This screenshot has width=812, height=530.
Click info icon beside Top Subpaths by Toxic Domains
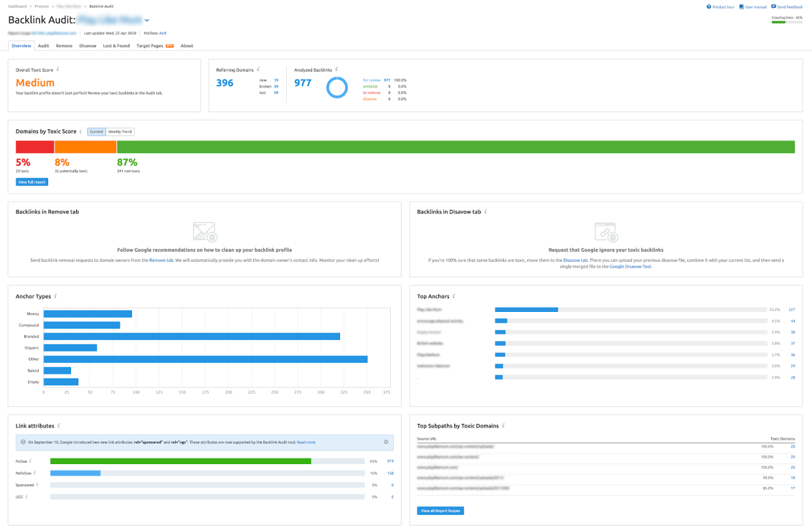click(x=502, y=426)
